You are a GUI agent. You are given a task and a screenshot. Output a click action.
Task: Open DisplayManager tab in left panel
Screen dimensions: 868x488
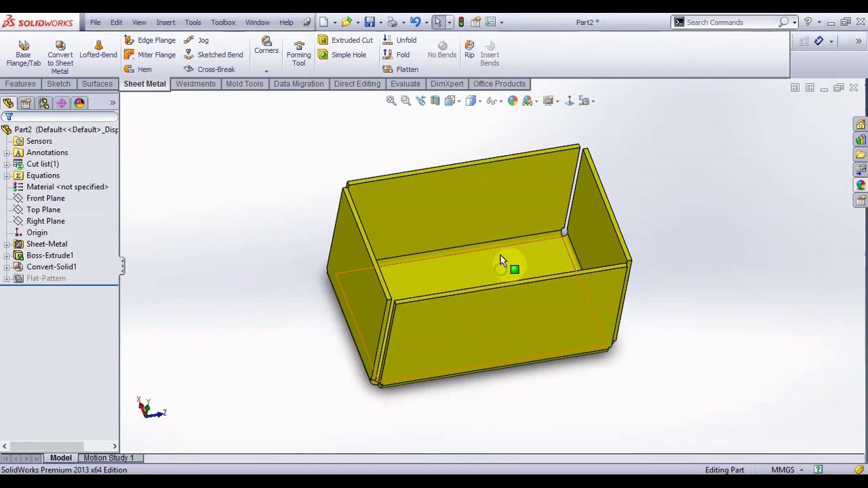click(x=79, y=103)
